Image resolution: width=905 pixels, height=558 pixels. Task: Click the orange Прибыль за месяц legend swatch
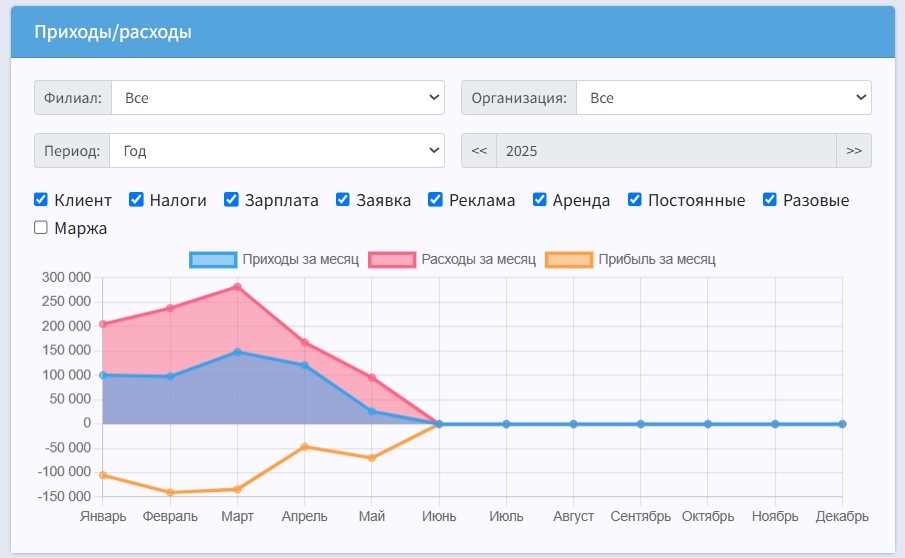[x=569, y=260]
